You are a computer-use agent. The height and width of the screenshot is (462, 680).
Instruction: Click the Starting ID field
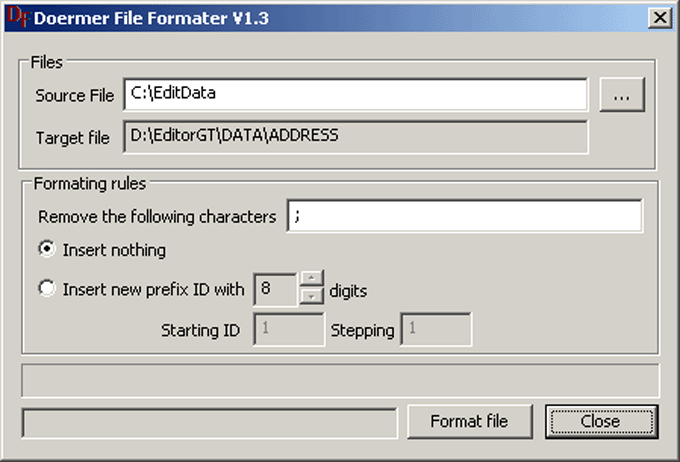click(291, 330)
